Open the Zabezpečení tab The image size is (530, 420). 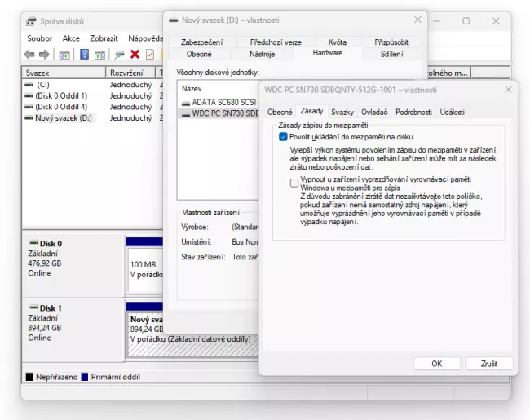pyautogui.click(x=201, y=42)
